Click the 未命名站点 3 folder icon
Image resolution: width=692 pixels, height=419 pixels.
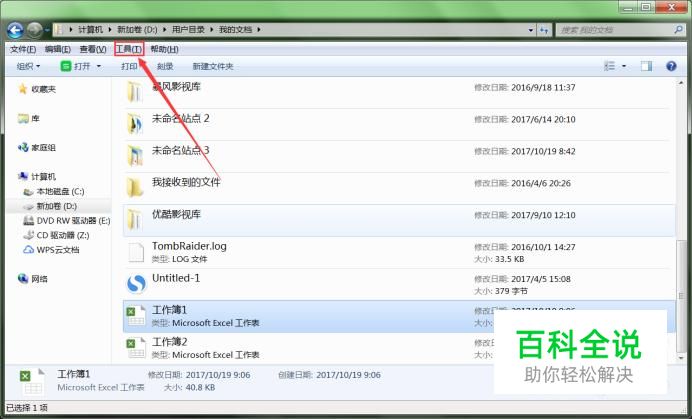[135, 155]
